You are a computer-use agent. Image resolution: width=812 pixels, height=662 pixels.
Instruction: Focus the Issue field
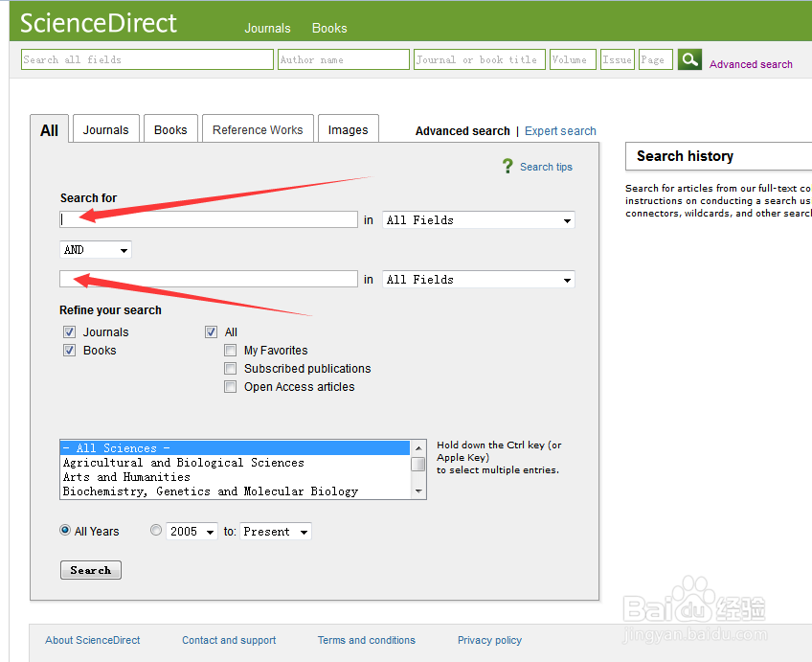[x=618, y=59]
